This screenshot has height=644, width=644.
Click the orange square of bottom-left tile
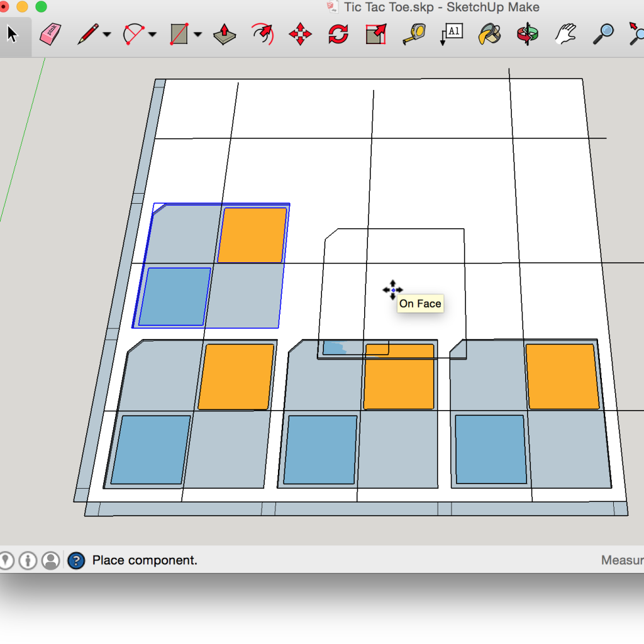pyautogui.click(x=236, y=377)
